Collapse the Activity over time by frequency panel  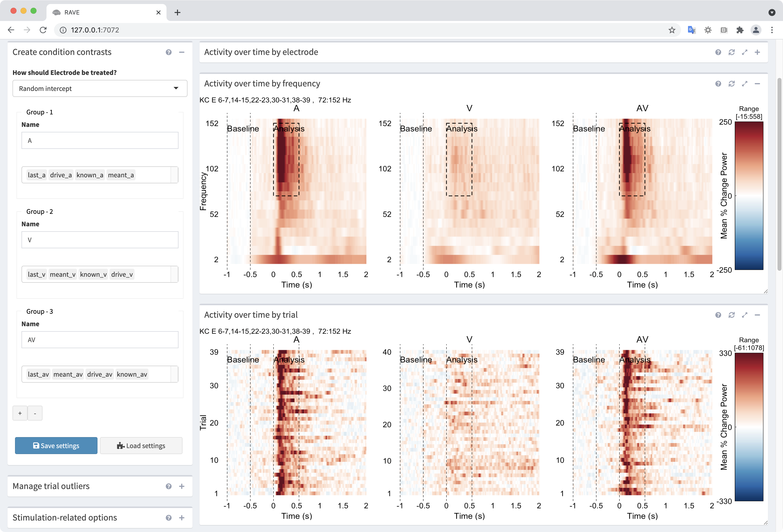(x=757, y=83)
